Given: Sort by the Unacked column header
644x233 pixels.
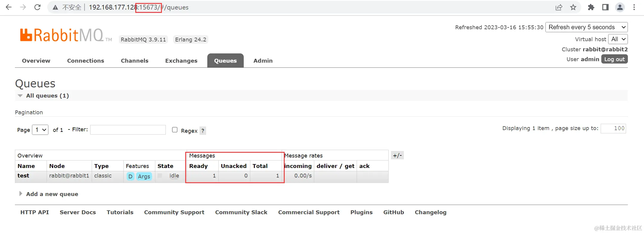Looking at the screenshot, I should click(234, 166).
